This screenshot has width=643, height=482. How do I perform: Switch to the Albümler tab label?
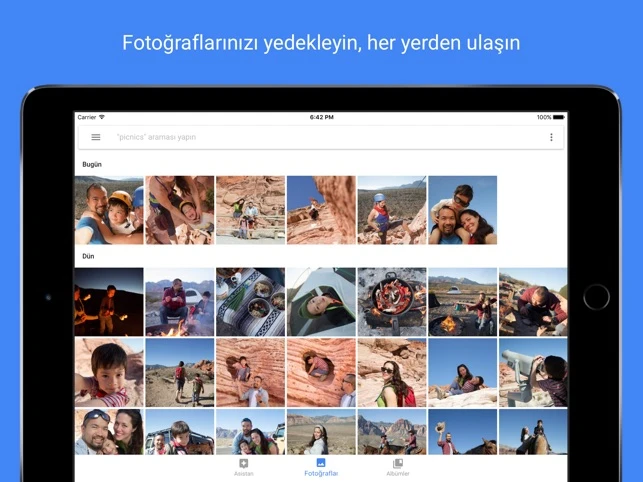coord(398,474)
